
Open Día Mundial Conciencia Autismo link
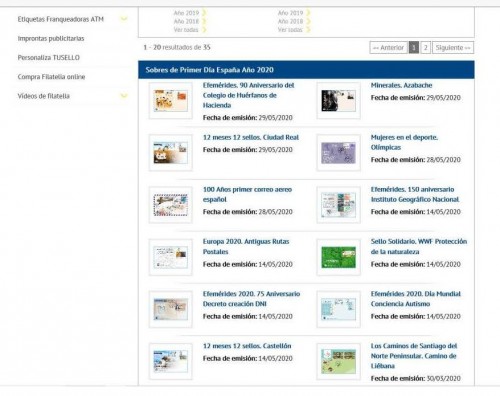(416, 299)
